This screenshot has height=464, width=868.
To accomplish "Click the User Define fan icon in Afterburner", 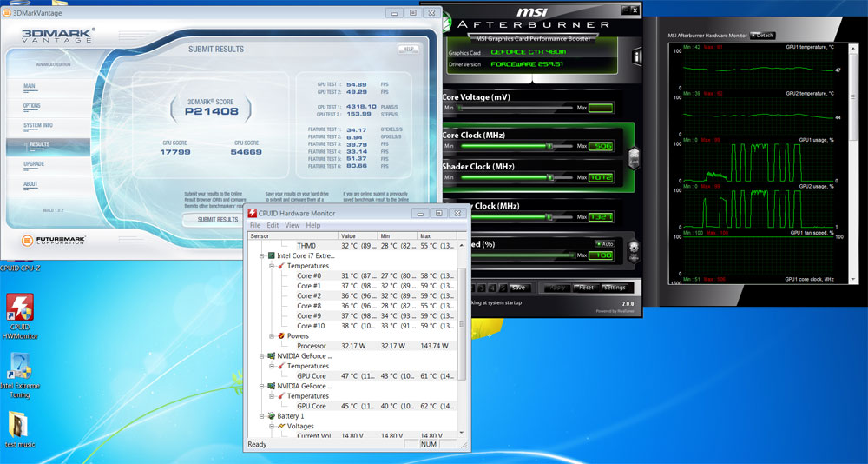I will (634, 251).
